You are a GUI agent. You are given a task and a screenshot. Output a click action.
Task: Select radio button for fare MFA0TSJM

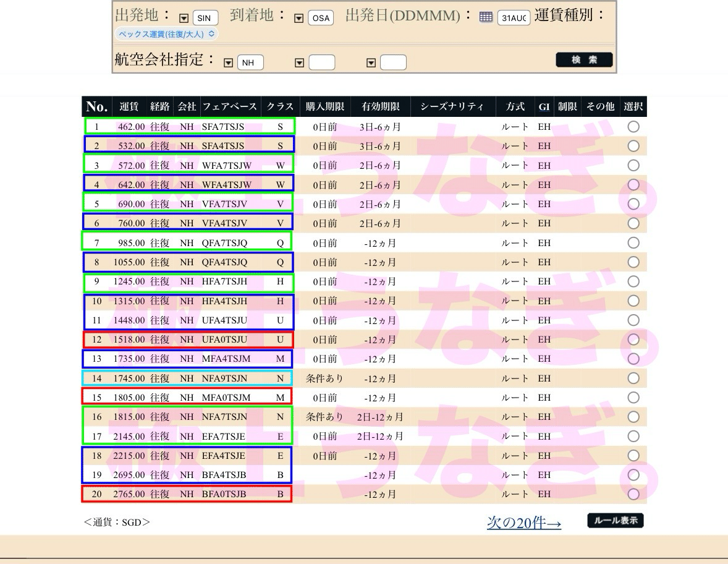(x=633, y=397)
